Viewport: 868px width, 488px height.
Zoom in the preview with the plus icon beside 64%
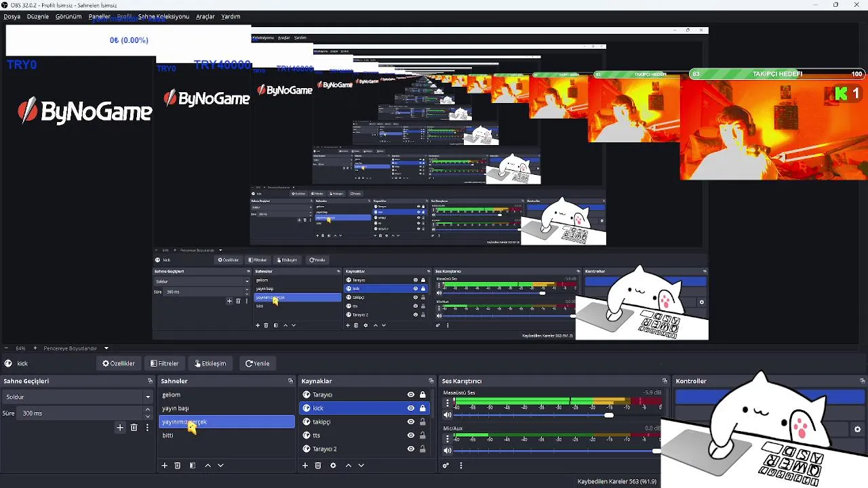click(x=35, y=348)
